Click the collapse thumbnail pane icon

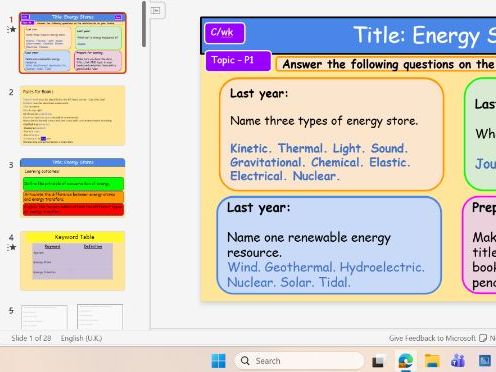point(156,10)
